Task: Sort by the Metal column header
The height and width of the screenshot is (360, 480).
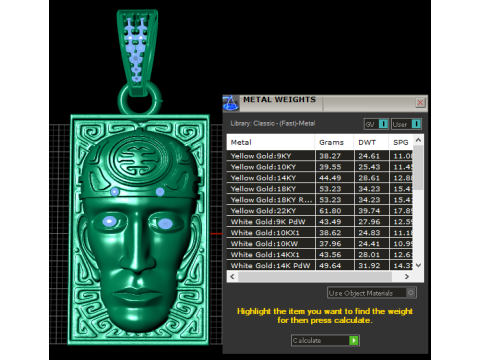Action: [x=270, y=142]
